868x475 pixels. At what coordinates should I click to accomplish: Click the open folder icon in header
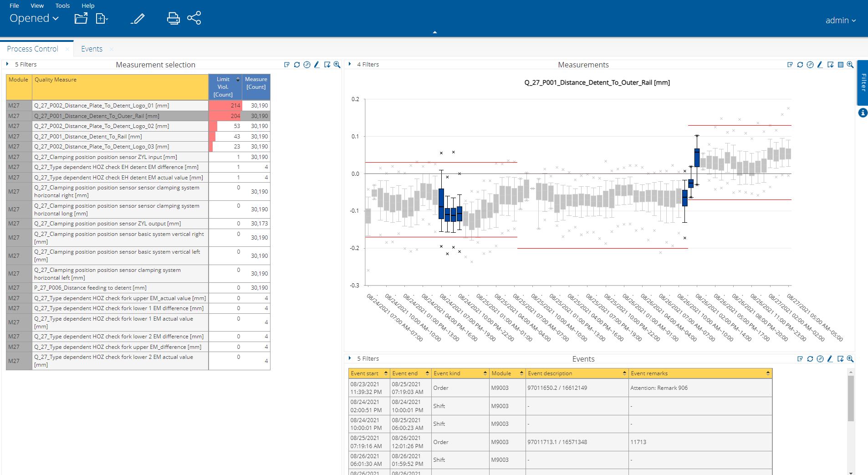coord(81,18)
